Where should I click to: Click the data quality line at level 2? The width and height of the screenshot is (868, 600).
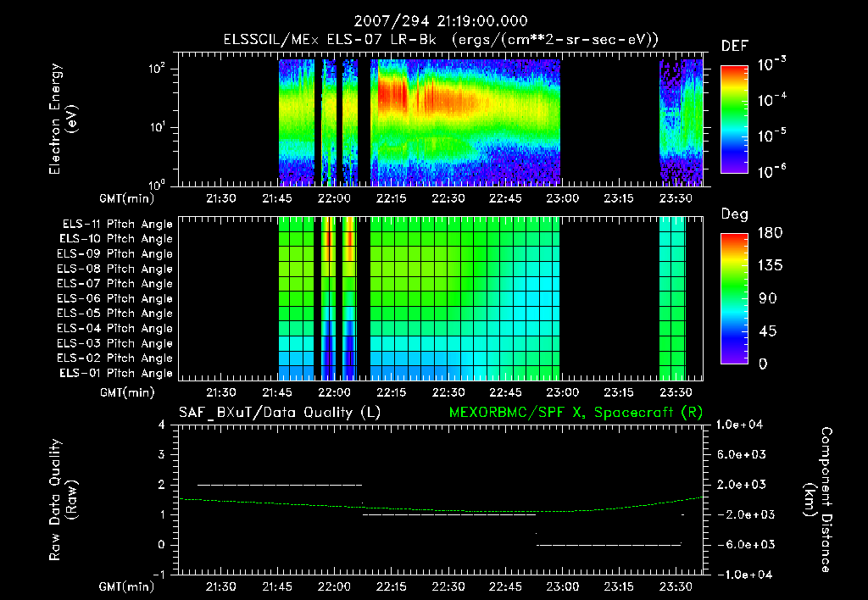[280, 485]
